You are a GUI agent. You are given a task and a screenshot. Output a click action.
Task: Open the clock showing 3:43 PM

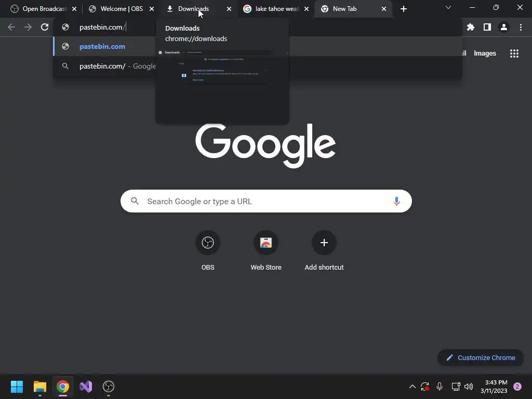point(494,387)
